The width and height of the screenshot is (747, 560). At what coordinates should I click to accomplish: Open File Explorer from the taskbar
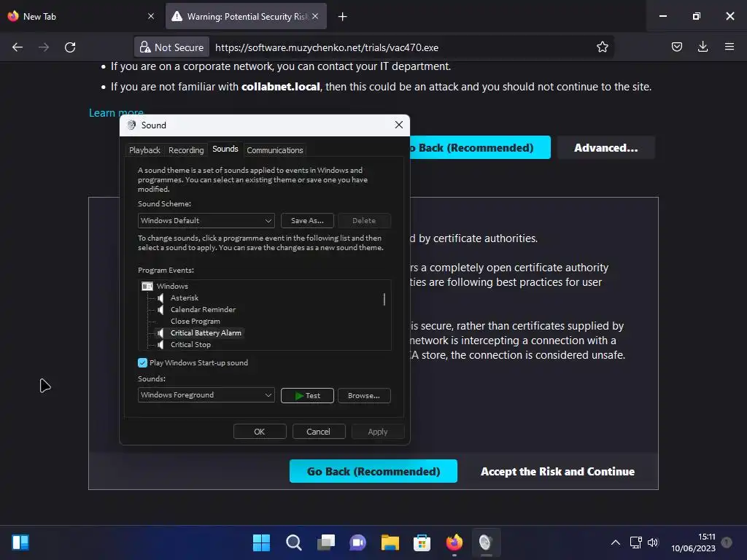click(x=390, y=542)
